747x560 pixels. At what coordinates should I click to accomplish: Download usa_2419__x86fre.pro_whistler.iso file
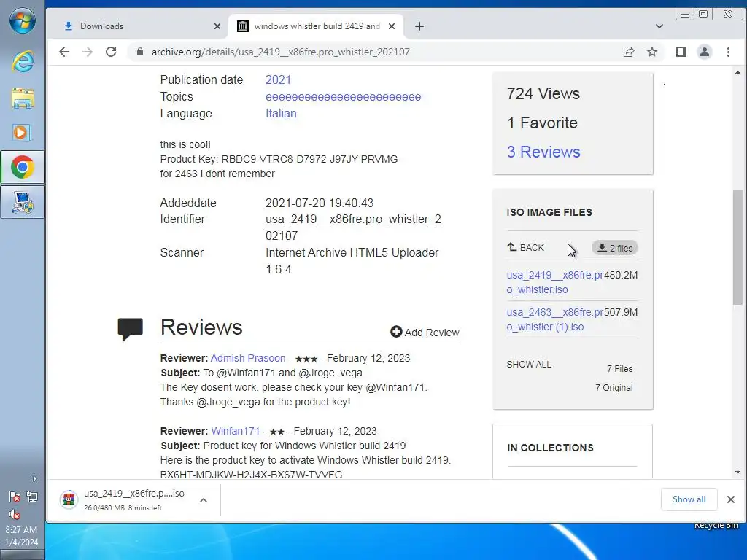(554, 282)
